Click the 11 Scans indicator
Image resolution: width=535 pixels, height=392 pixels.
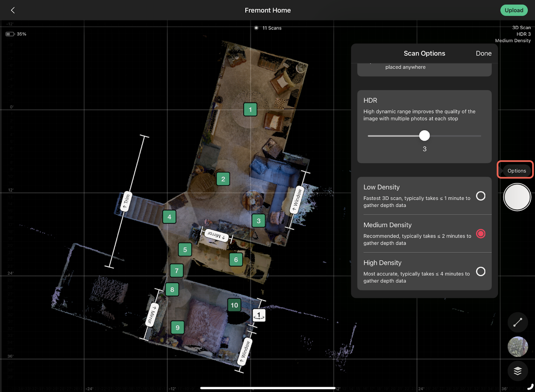click(x=268, y=28)
